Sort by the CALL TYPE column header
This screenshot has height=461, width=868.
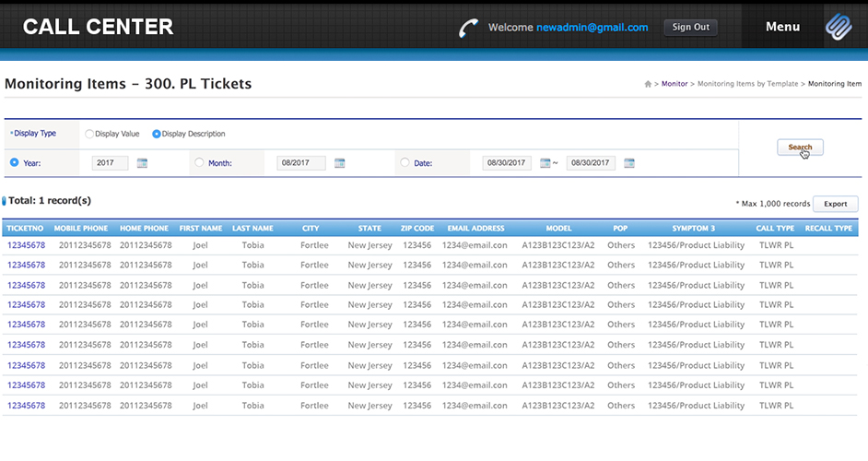coord(775,229)
